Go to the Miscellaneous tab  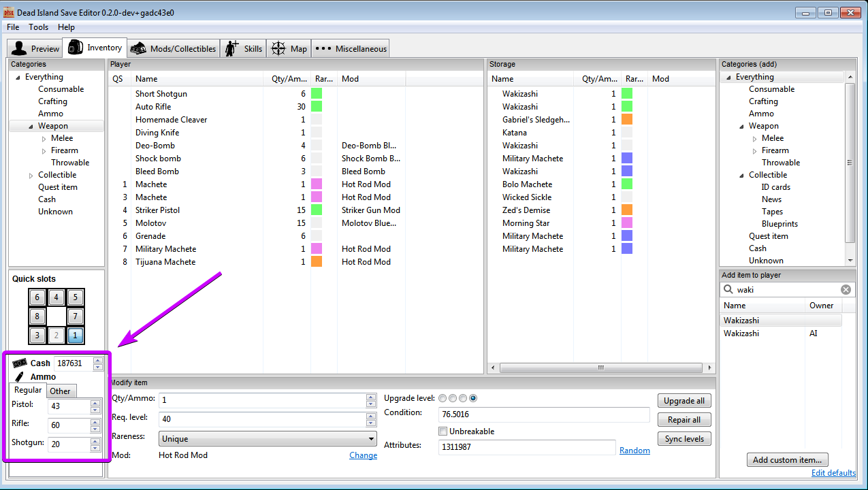click(351, 48)
